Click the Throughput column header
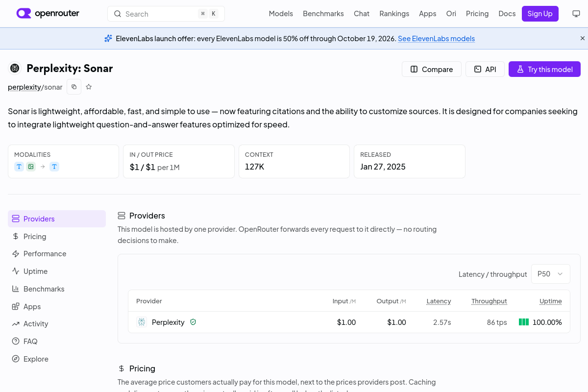 [489, 301]
